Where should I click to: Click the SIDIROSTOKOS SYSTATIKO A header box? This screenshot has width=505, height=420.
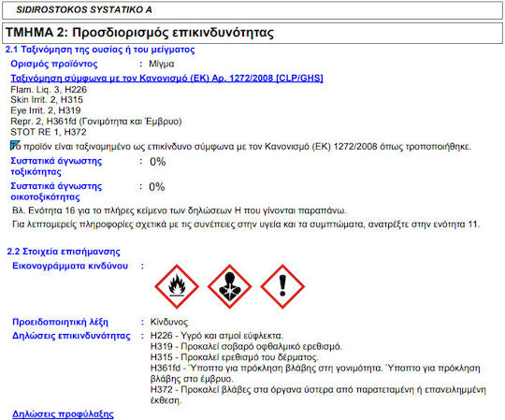coord(252,10)
